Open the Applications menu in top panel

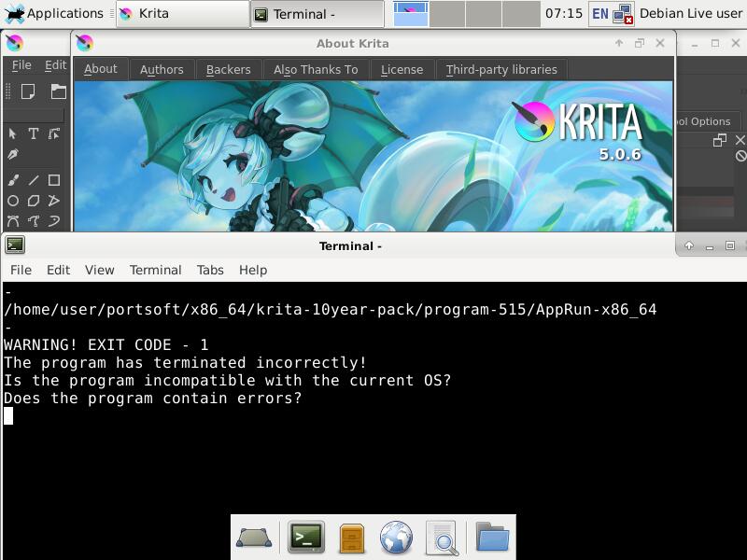(x=54, y=13)
